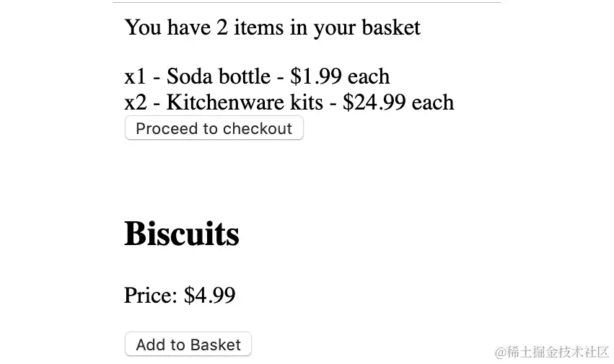Select the Biscuits product heading
Viewport: 614px width, 364px height.
point(182,234)
